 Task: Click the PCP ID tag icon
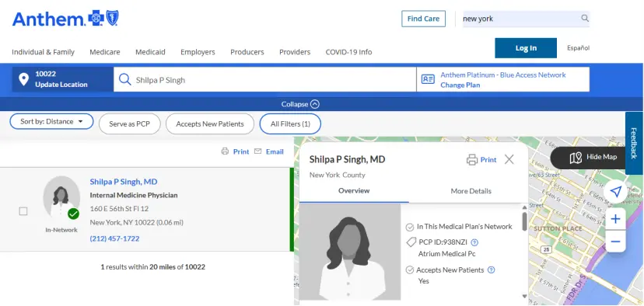[411, 242]
